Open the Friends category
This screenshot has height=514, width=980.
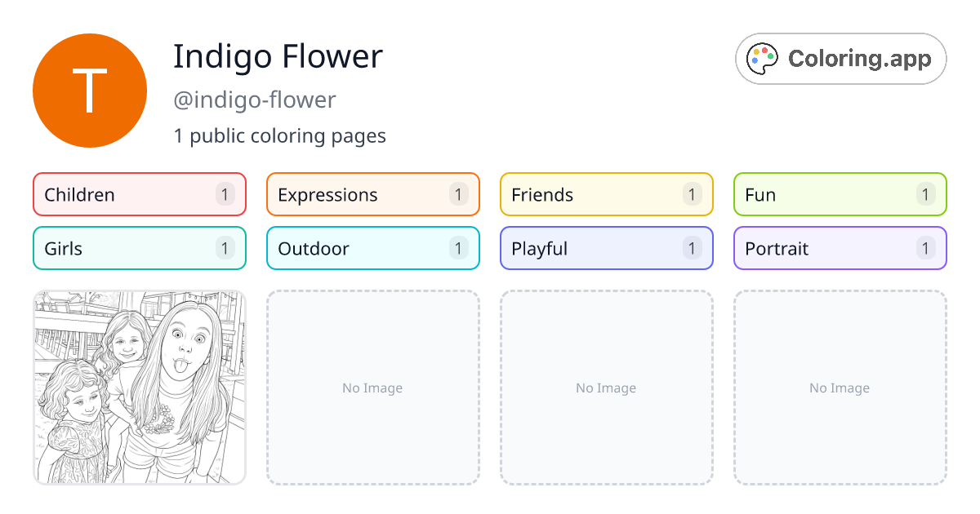tap(606, 194)
